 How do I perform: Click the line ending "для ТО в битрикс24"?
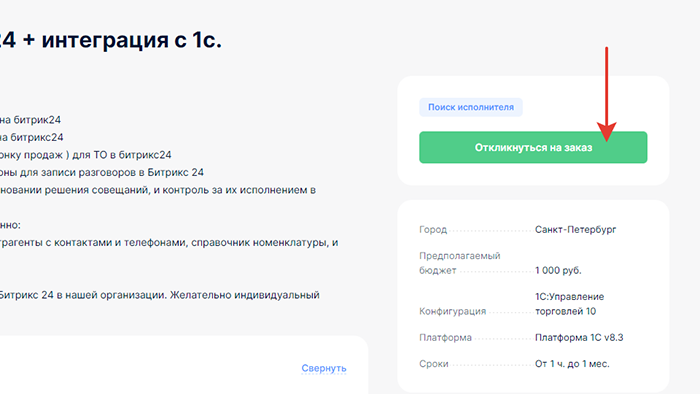(x=86, y=155)
